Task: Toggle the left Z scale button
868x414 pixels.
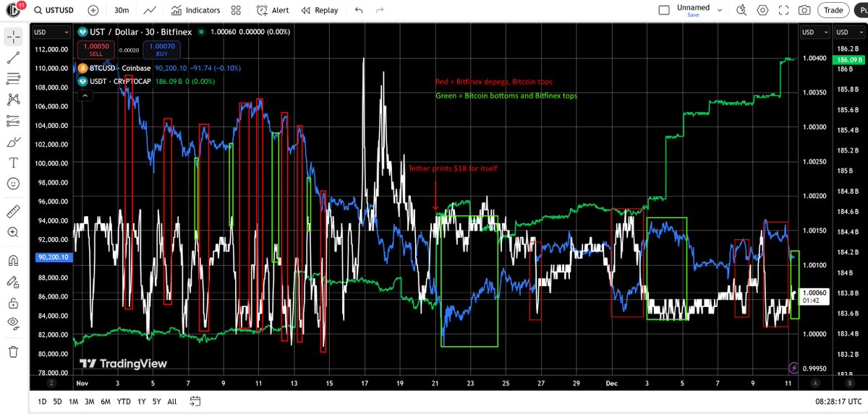Action: click(x=52, y=384)
